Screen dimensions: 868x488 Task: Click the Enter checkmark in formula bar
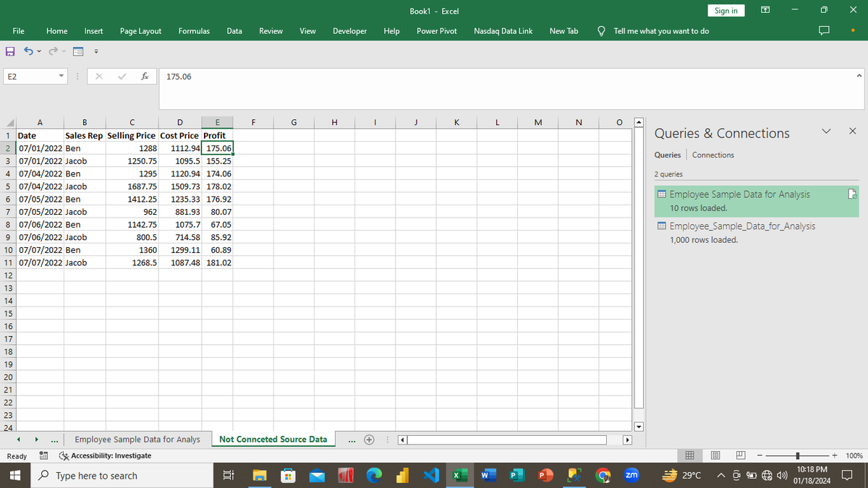pyautogui.click(x=122, y=76)
